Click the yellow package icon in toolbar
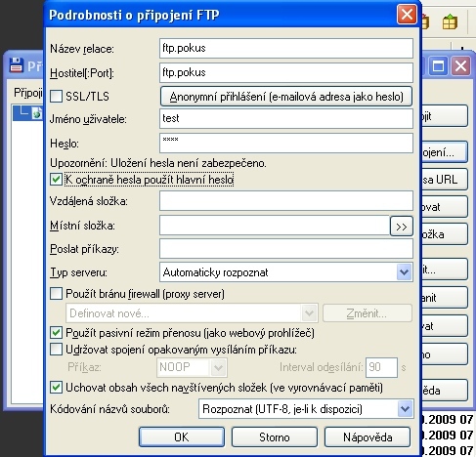 [x=450, y=22]
